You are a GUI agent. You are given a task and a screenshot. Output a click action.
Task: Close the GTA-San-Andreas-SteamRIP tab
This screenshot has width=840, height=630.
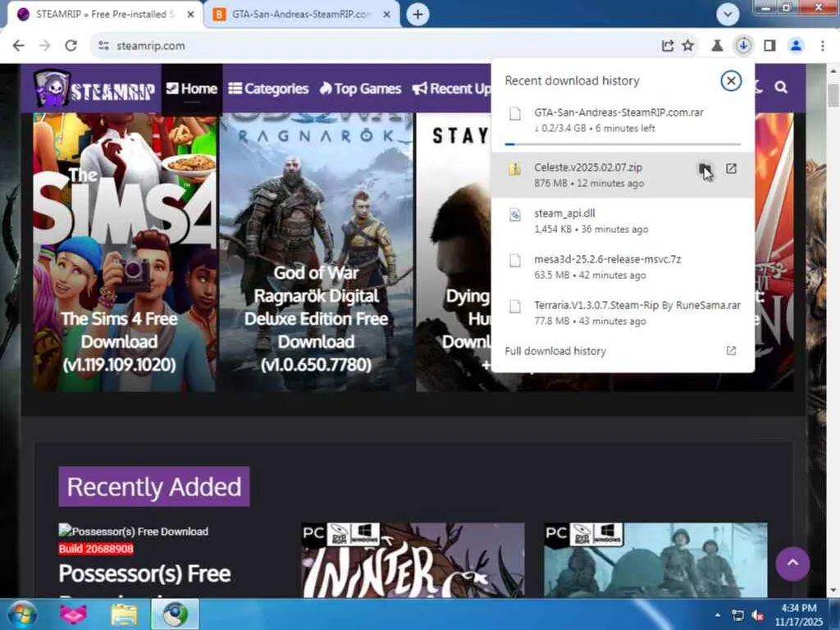pyautogui.click(x=386, y=15)
